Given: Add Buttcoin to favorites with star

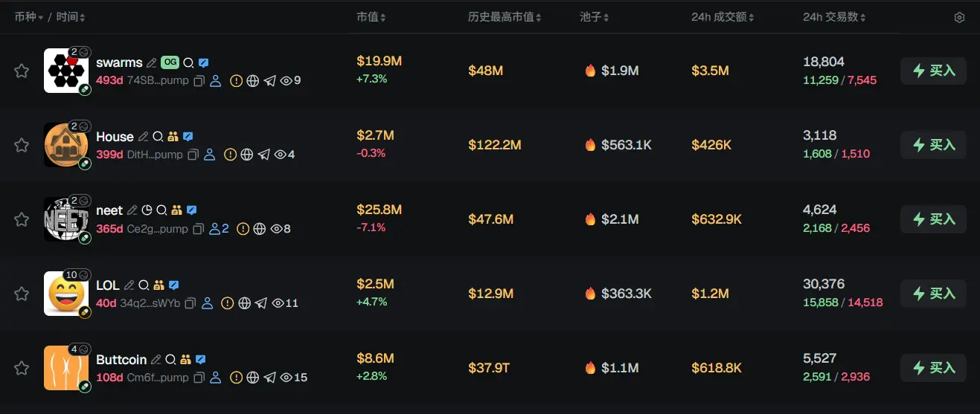Looking at the screenshot, I should [22, 368].
